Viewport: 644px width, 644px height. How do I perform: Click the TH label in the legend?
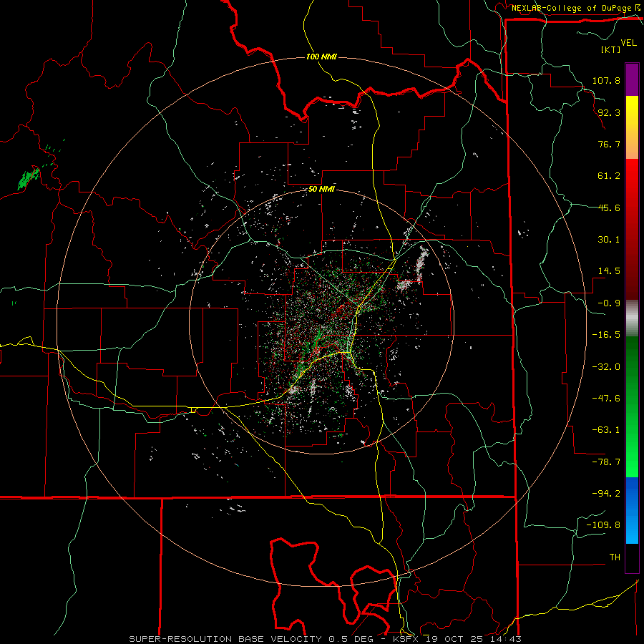pos(615,557)
